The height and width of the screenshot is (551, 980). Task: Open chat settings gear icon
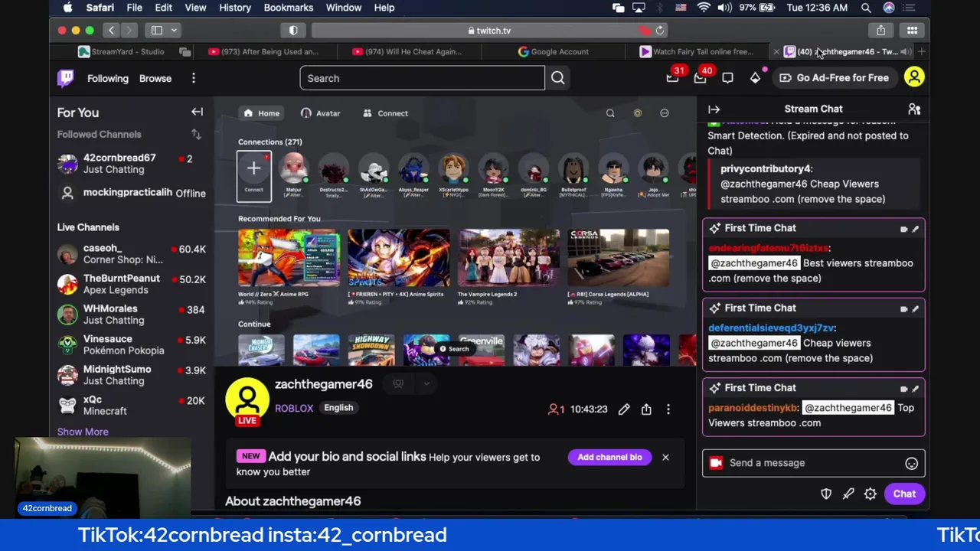click(871, 494)
